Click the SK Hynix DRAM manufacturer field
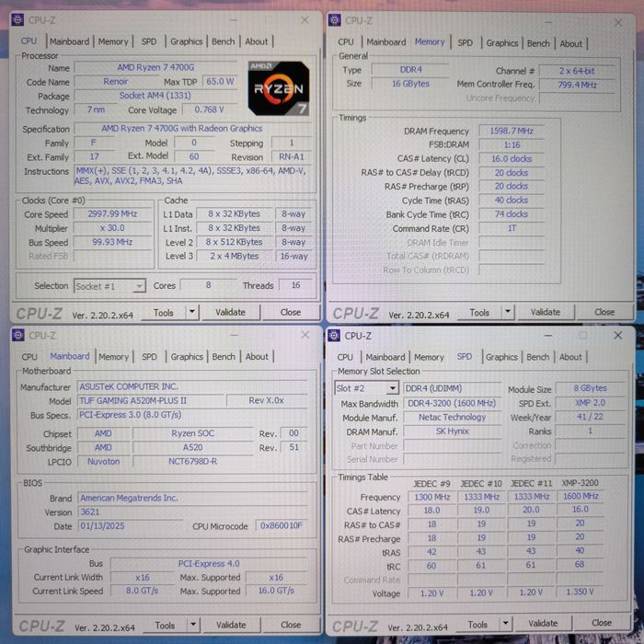The image size is (644, 644). [453, 431]
